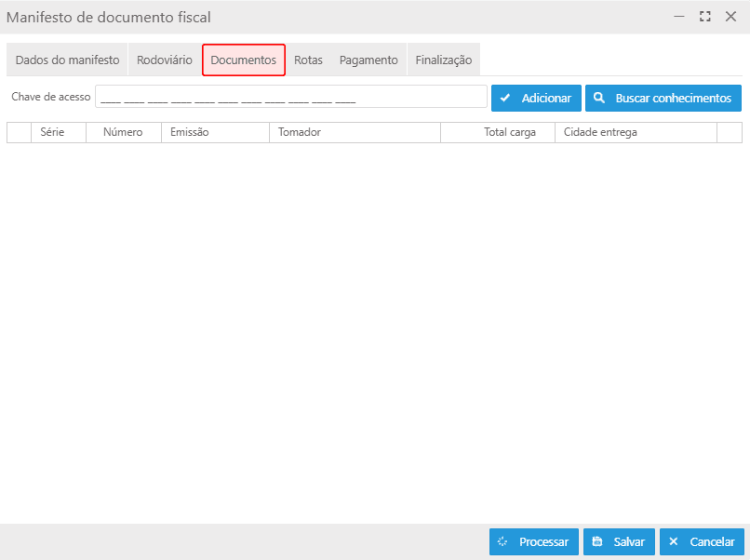Click the Cidade entrega column header

(x=635, y=132)
